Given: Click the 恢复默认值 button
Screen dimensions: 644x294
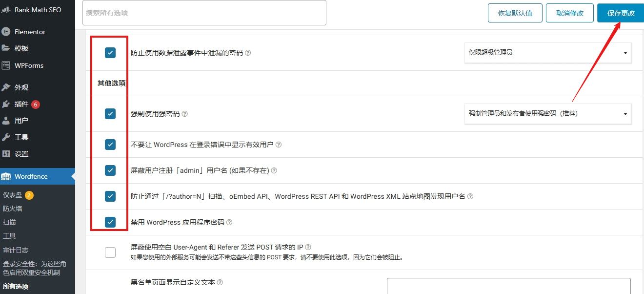Looking at the screenshot, I should tap(515, 13).
